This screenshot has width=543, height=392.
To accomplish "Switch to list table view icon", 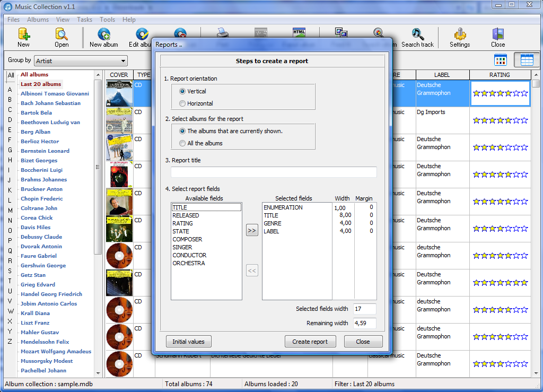I will point(527,60).
